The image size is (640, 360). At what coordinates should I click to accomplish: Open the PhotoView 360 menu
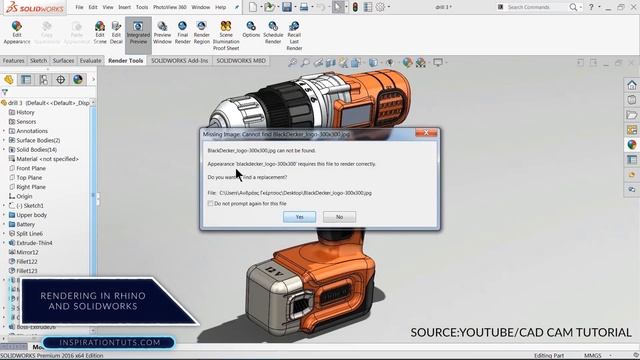170,7
